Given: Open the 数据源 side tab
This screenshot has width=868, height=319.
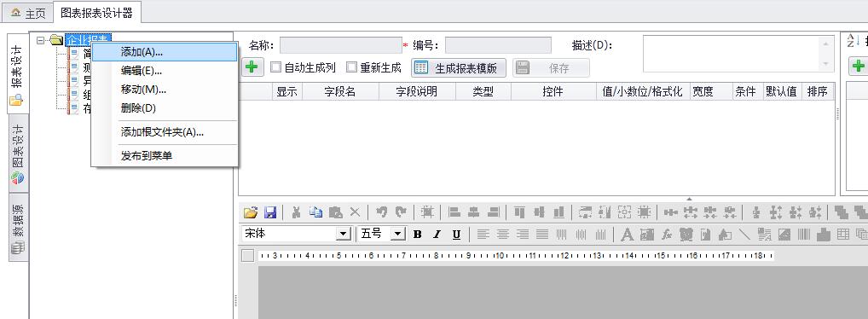Looking at the screenshot, I should [x=17, y=227].
